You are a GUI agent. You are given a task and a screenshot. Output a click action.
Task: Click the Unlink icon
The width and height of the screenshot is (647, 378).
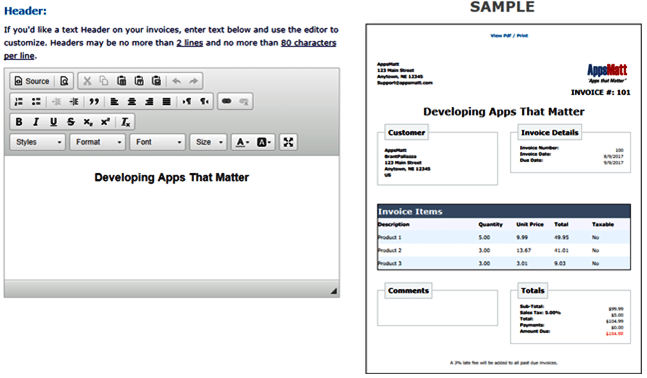pyautogui.click(x=244, y=101)
